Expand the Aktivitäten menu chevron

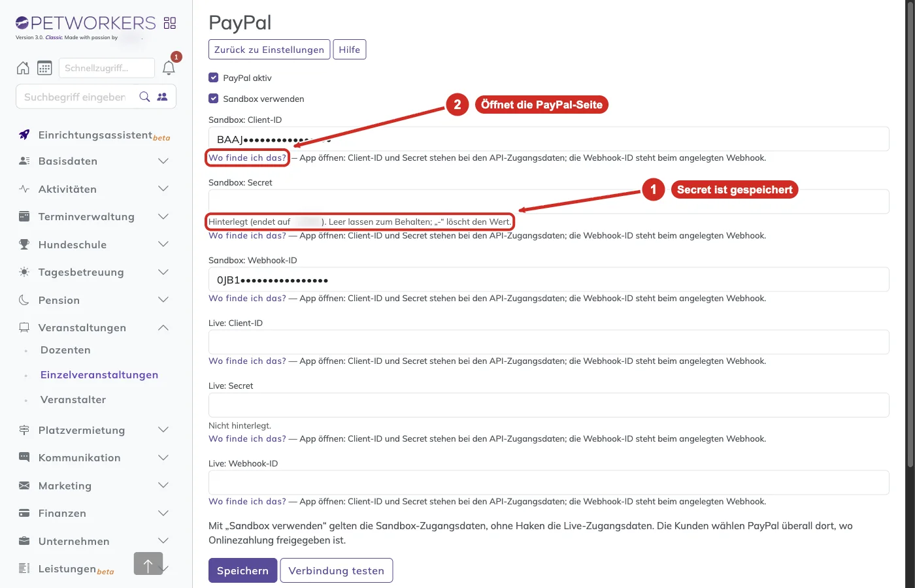[x=163, y=189]
